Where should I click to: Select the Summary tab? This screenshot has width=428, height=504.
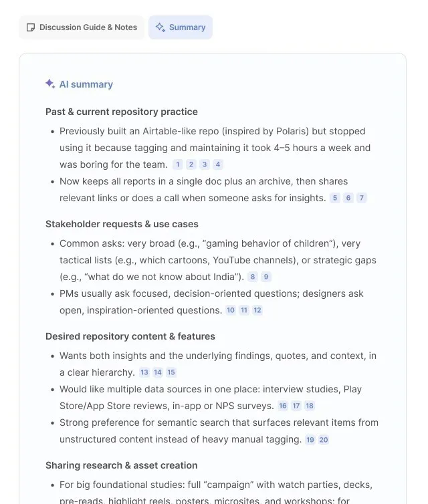(181, 27)
